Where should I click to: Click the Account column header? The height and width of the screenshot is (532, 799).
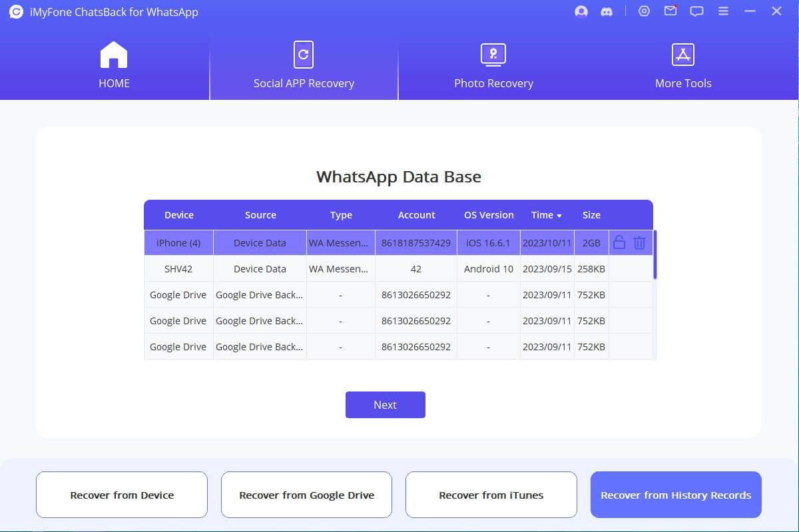click(417, 215)
